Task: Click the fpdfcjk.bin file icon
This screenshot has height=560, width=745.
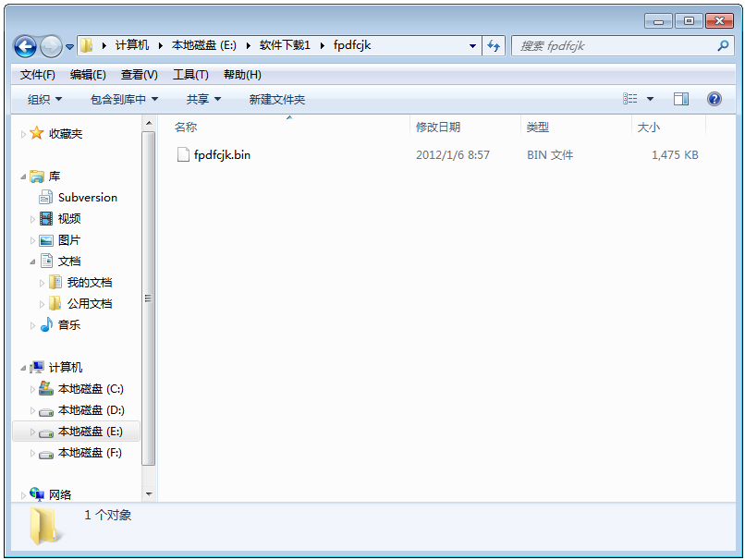Action: [x=183, y=155]
